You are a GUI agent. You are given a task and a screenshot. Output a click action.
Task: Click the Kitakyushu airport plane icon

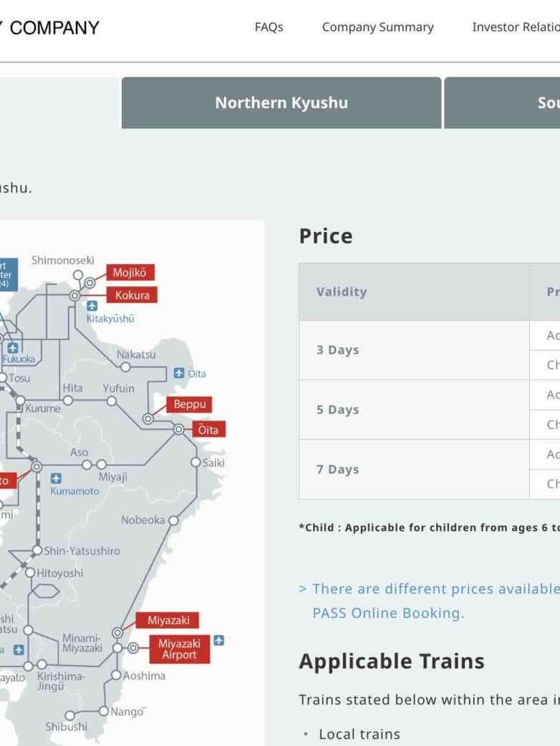tap(92, 306)
